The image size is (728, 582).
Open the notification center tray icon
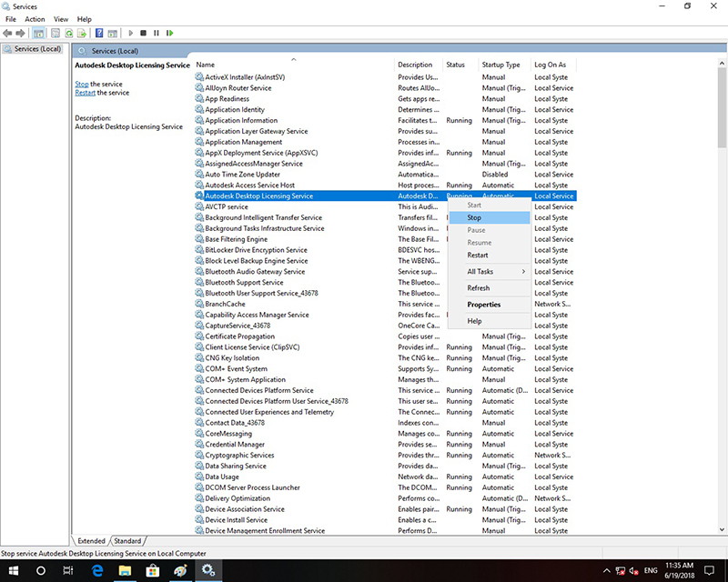tap(710, 570)
